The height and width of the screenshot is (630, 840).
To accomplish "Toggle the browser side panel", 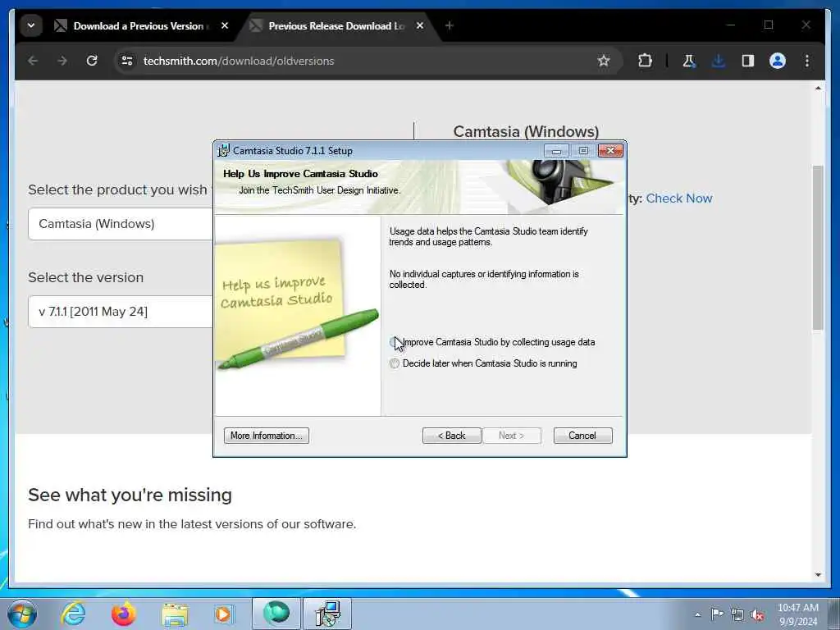I will pyautogui.click(x=748, y=61).
